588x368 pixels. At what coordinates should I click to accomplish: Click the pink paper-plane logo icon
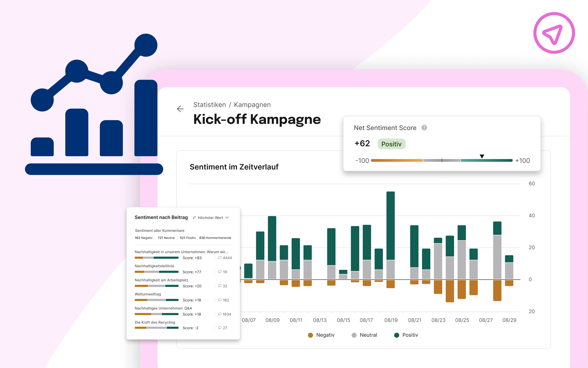(554, 33)
